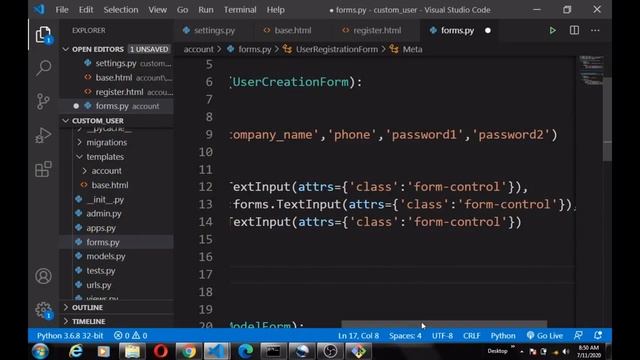
Task: Open models.py in file tree
Action: click(x=106, y=256)
